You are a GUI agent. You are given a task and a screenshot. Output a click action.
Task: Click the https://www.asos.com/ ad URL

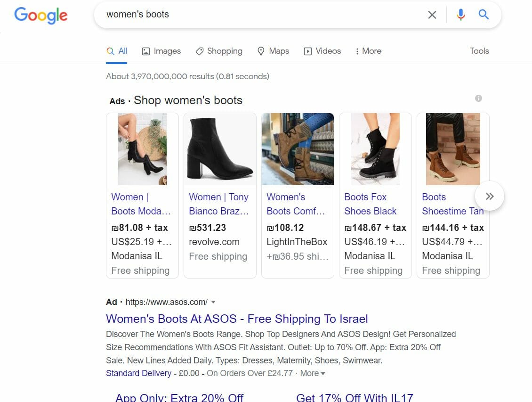tap(166, 302)
